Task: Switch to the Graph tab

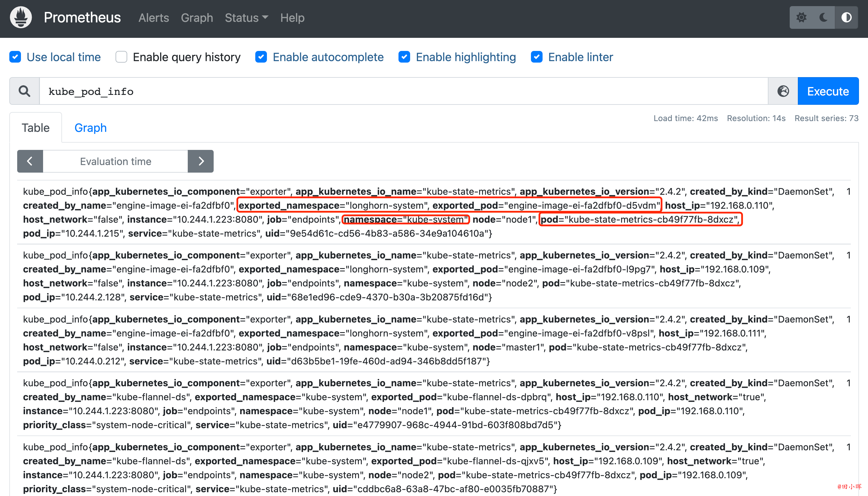Action: point(91,128)
